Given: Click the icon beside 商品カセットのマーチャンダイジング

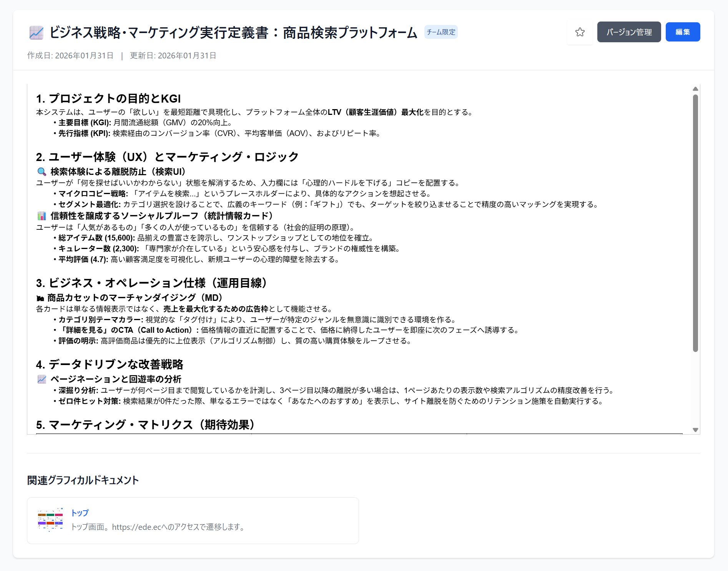Looking at the screenshot, I should pyautogui.click(x=40, y=298).
